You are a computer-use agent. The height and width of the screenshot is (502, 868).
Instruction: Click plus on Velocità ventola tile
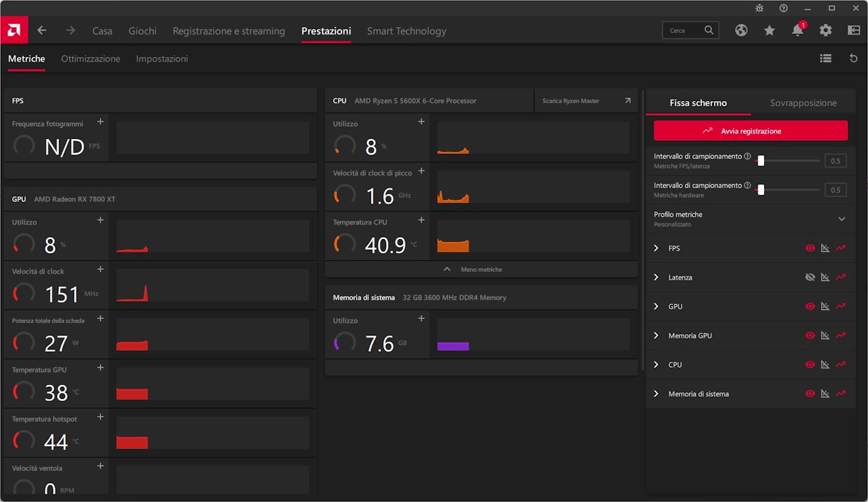(x=100, y=466)
